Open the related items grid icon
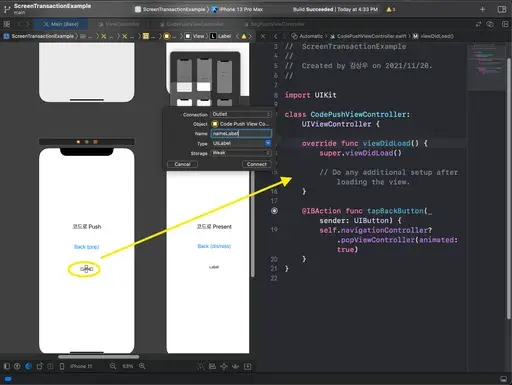The height and width of the screenshot is (385, 512). 7,24
